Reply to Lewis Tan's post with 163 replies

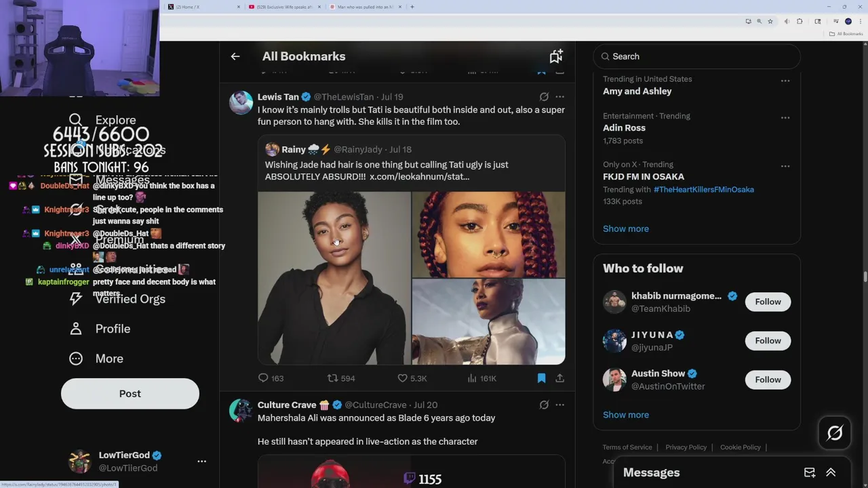[x=271, y=378]
